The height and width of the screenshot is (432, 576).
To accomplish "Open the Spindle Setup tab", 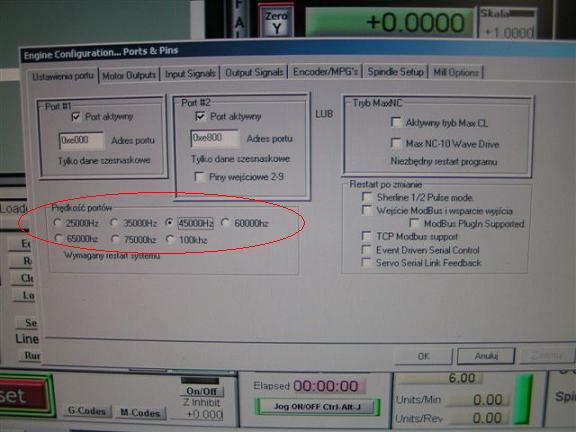I will (x=396, y=72).
